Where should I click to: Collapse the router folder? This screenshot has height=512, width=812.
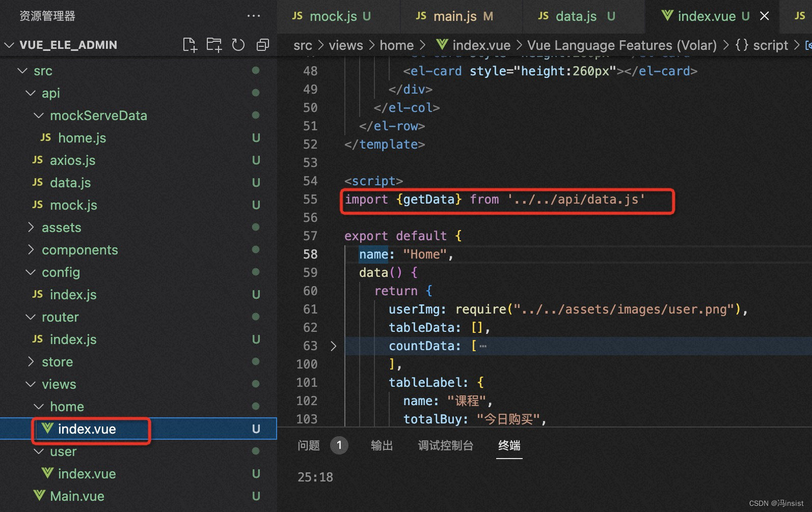point(31,317)
